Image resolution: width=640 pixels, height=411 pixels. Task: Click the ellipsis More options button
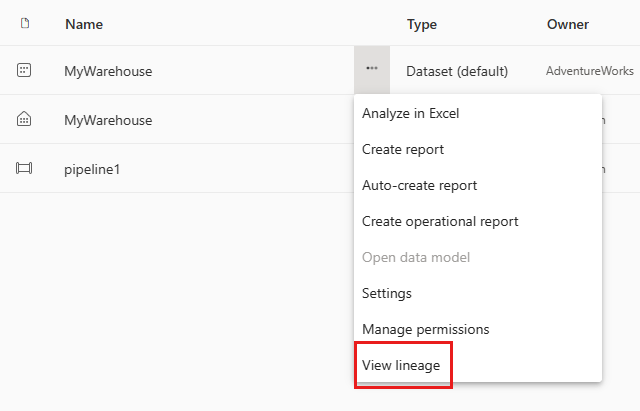tap(372, 70)
